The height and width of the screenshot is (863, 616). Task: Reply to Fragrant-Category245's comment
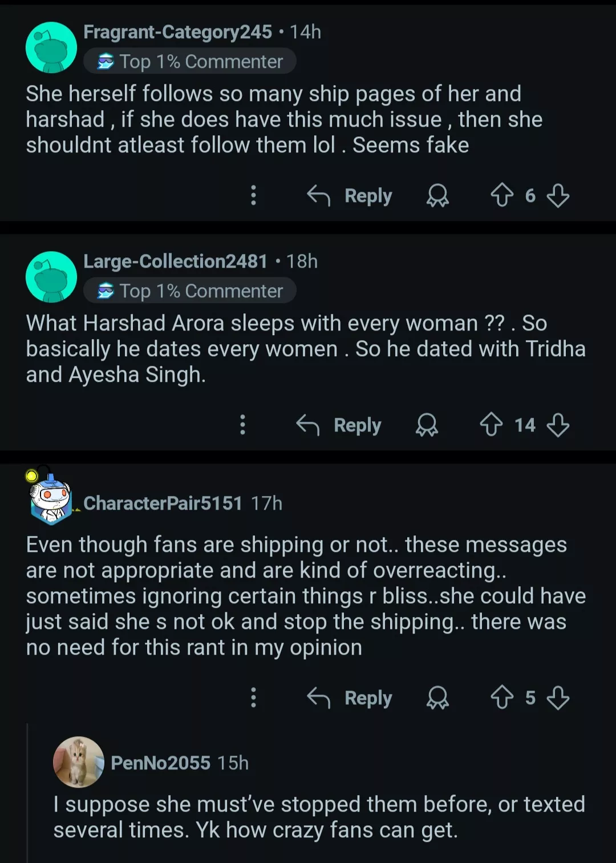[x=350, y=196]
